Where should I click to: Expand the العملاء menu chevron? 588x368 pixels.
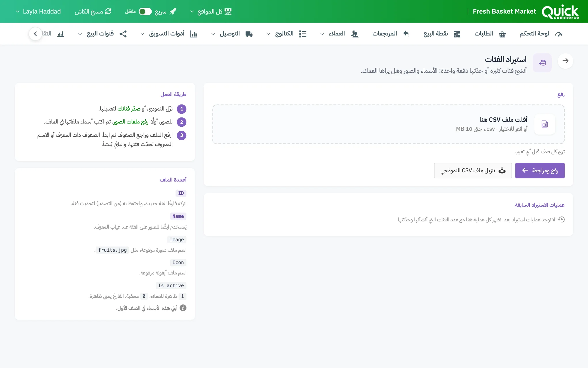coord(322,34)
